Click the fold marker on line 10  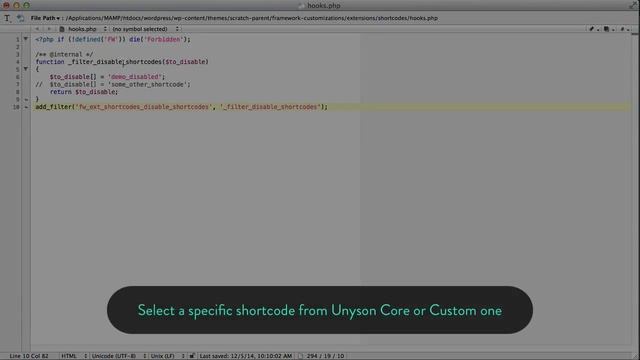point(26,107)
